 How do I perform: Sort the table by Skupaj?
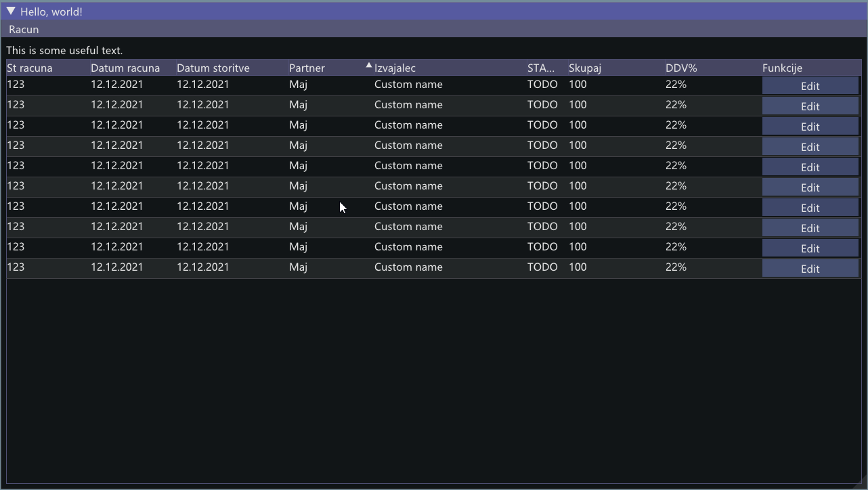pyautogui.click(x=584, y=68)
